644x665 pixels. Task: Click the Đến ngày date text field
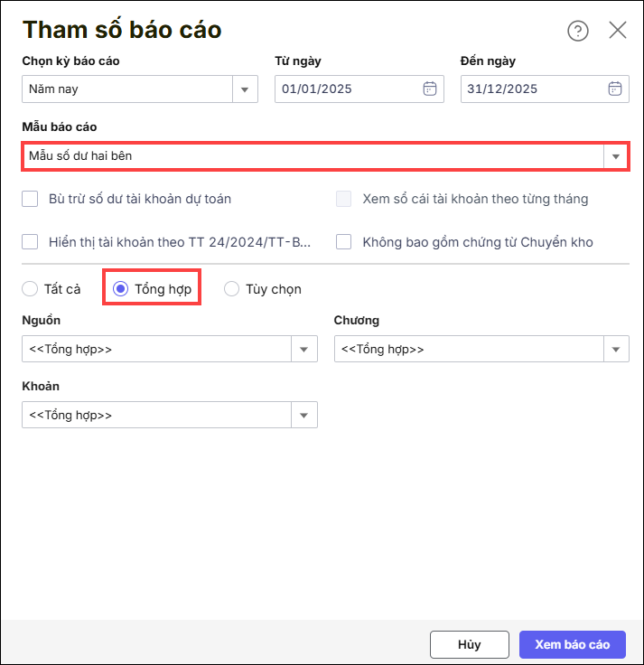click(x=533, y=89)
